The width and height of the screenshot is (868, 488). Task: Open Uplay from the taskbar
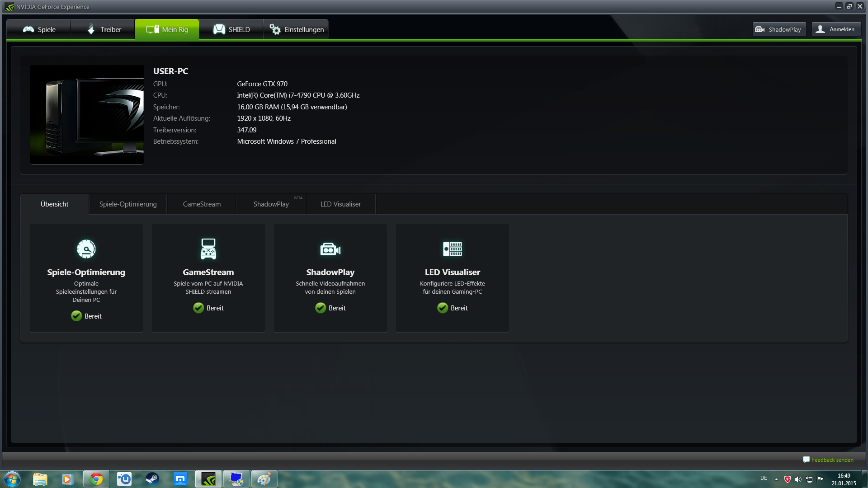[124, 479]
